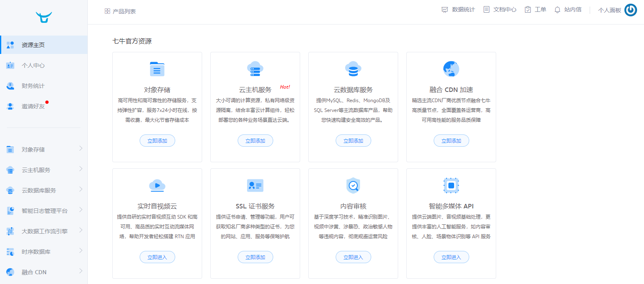Click the 站内信 bell icon
The width and height of the screenshot is (644, 284).
(557, 10)
